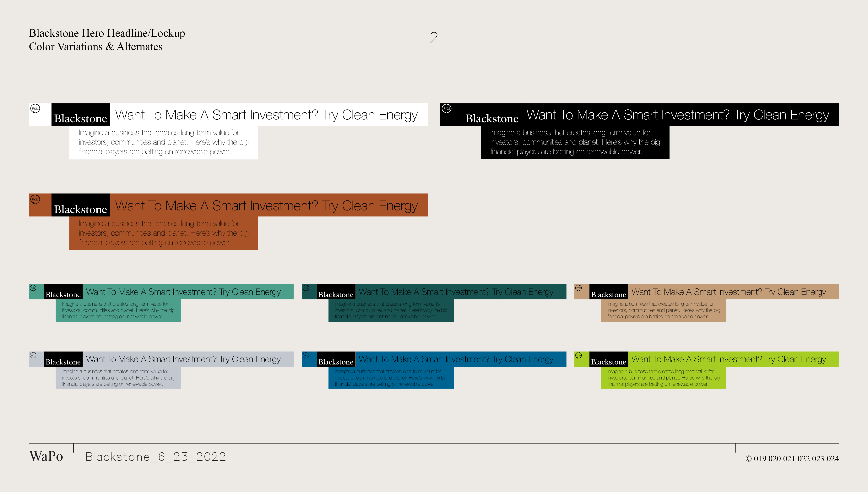
Task: Click the 'Color Variations & Alternates' subtitle
Action: click(96, 47)
